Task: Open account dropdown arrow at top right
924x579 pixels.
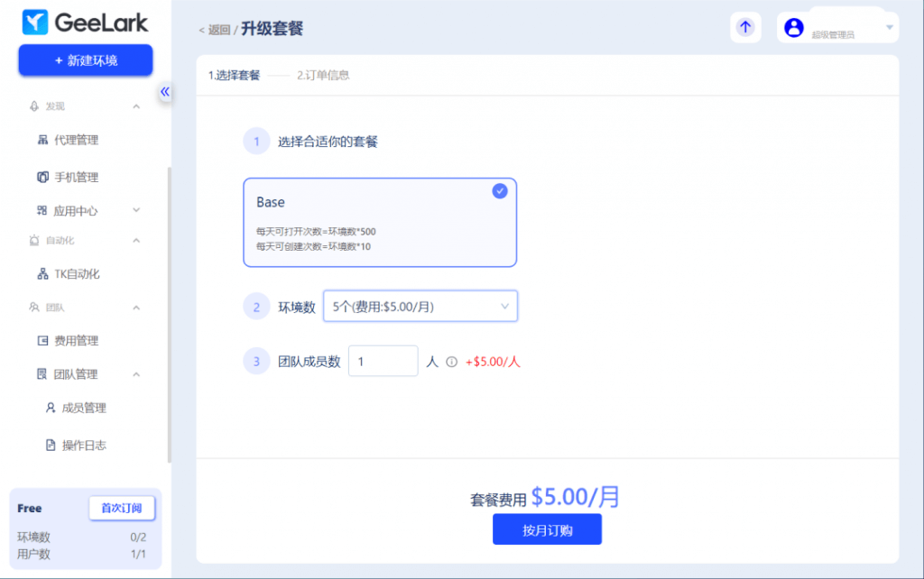Action: click(x=890, y=28)
